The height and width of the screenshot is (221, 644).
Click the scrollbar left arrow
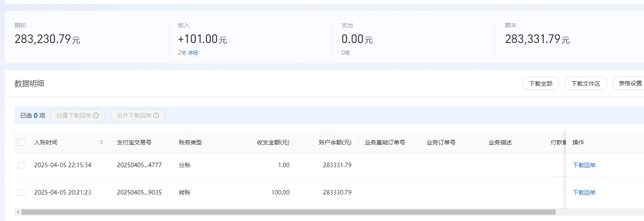click(18, 212)
